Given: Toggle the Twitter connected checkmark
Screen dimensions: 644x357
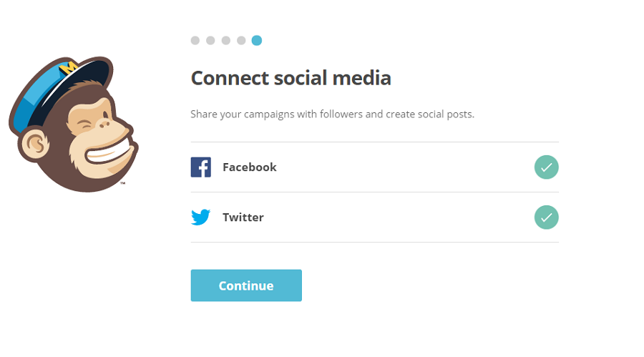Looking at the screenshot, I should pyautogui.click(x=546, y=217).
